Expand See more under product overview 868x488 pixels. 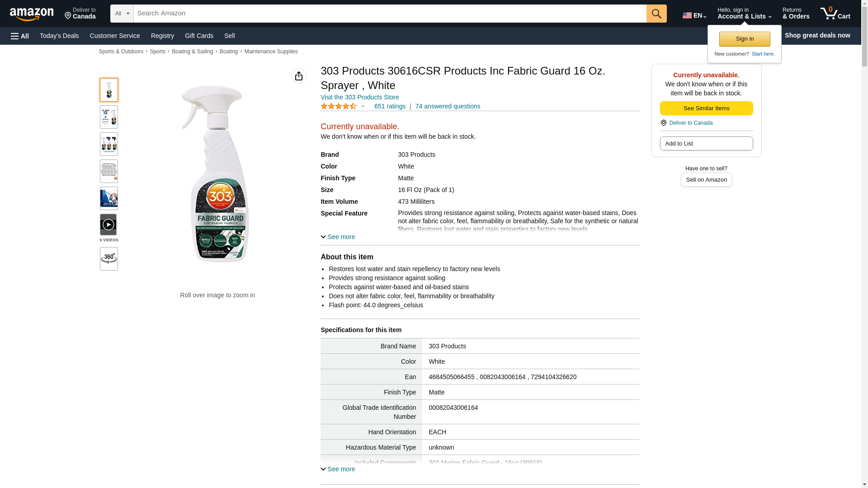pyautogui.click(x=338, y=237)
